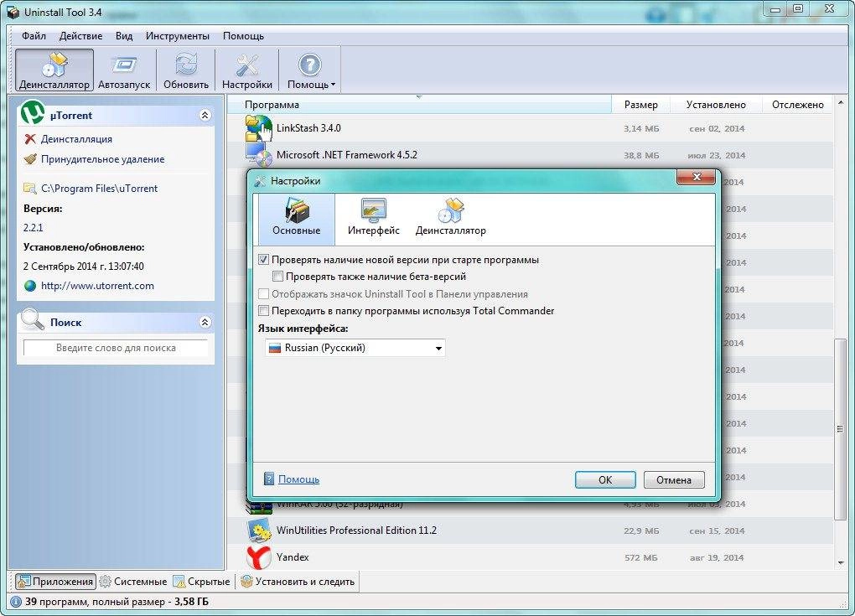This screenshot has width=855, height=616.
Task: Click the folder icon beside the uTorrent path
Action: (30, 188)
